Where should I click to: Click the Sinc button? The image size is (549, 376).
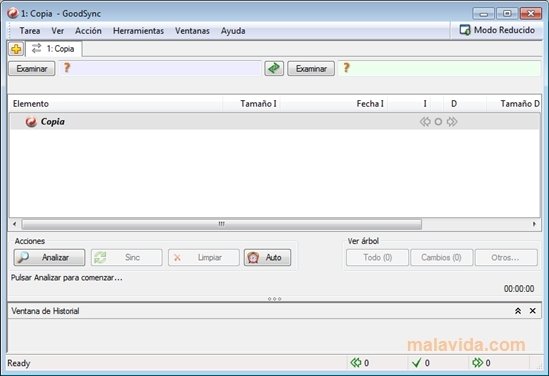click(126, 257)
